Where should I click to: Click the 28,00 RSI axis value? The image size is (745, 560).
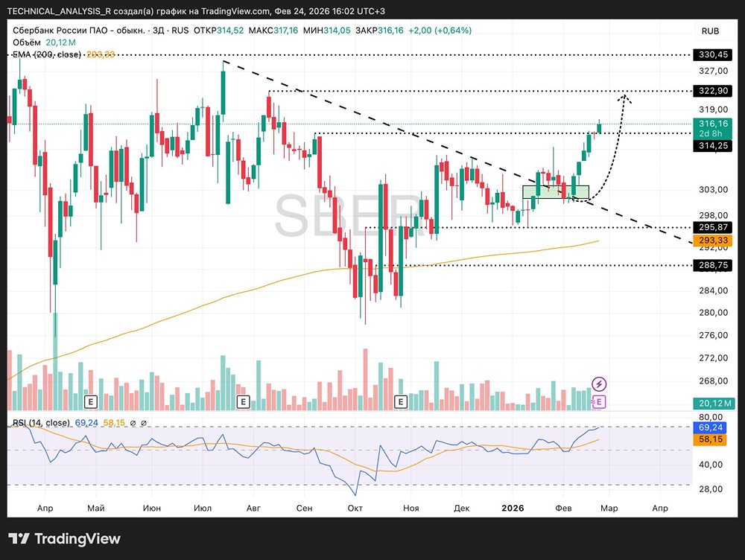click(711, 489)
